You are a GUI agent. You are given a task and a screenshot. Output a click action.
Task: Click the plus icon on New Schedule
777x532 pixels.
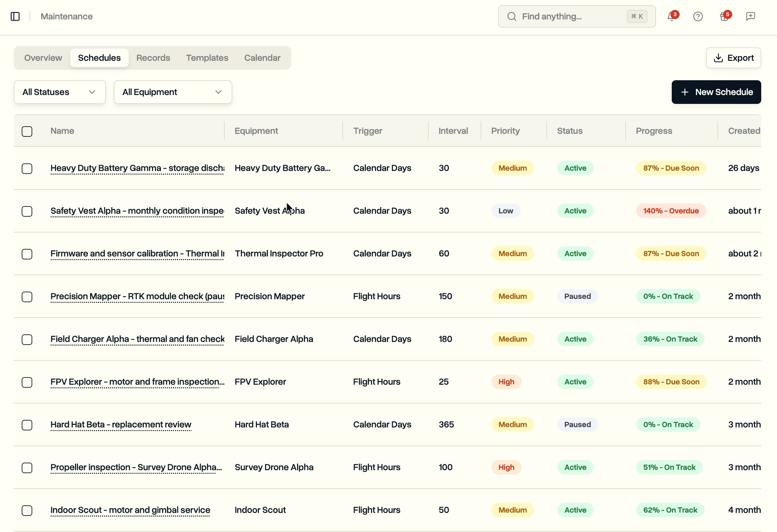click(685, 92)
